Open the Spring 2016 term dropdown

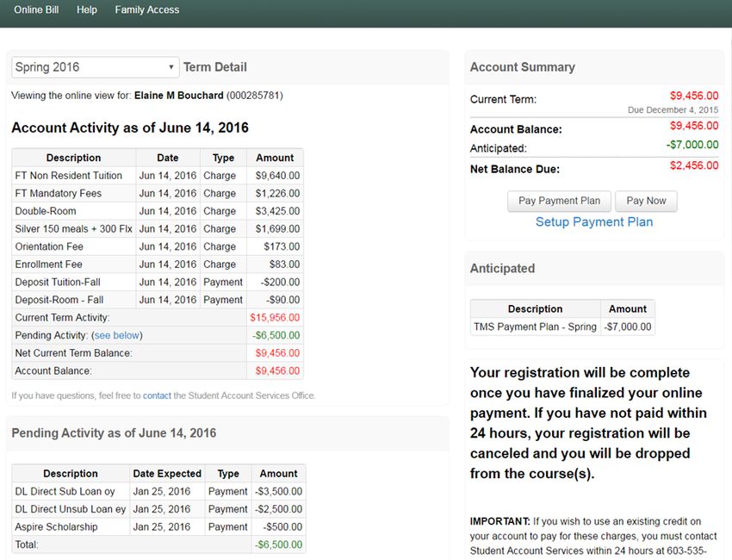pyautogui.click(x=95, y=67)
